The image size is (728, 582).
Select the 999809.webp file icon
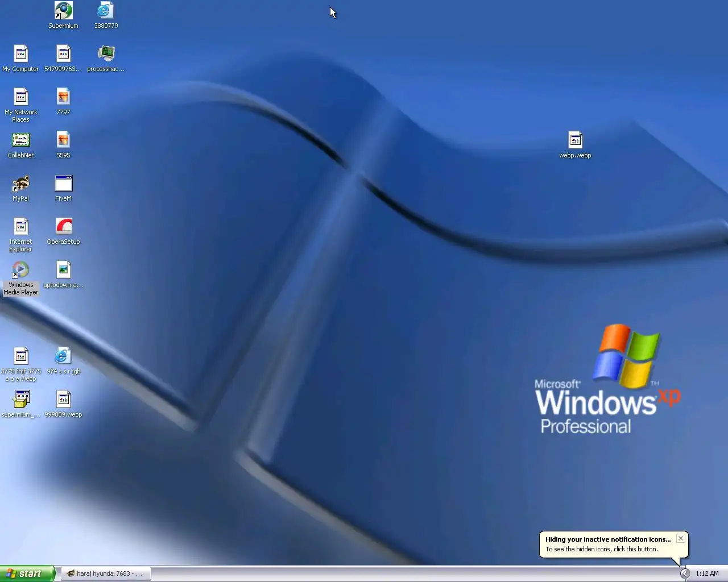point(63,404)
